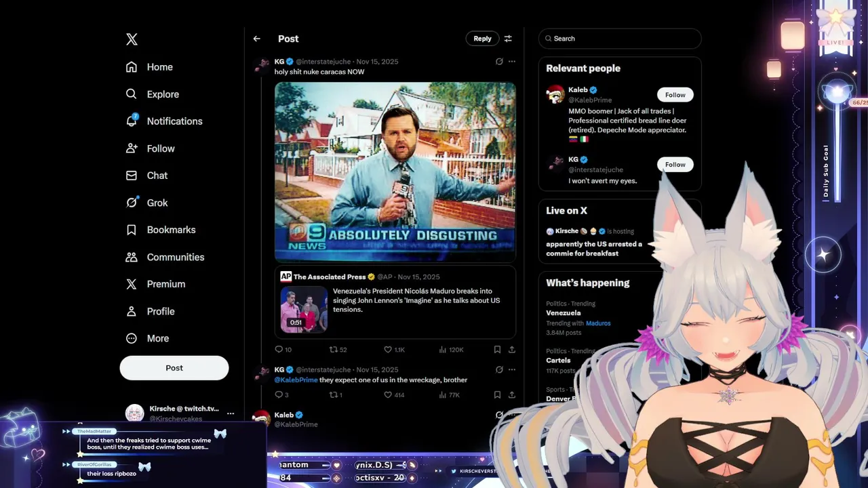
Task: Bookmark the main KG post
Action: [x=497, y=350]
